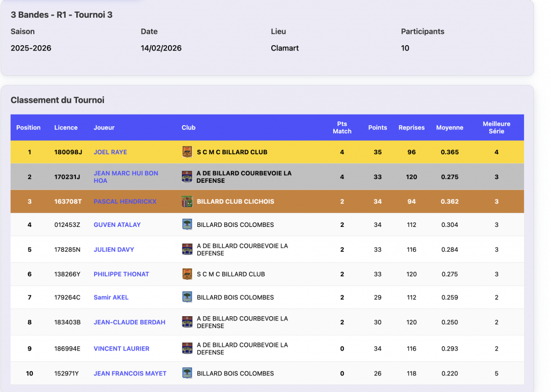This screenshot has height=392, width=551.
Task: Select the Samir AKEL player link
Action: tap(111, 297)
